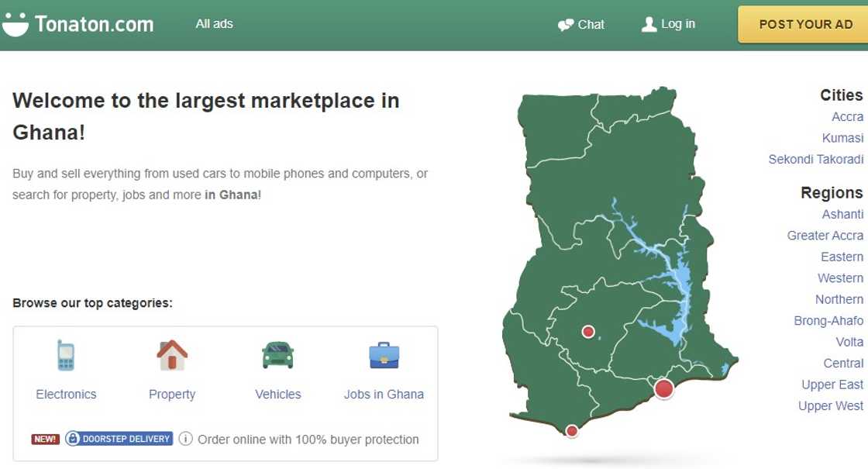Click the NEW! red badge
This screenshot has width=868, height=469.
[44, 439]
